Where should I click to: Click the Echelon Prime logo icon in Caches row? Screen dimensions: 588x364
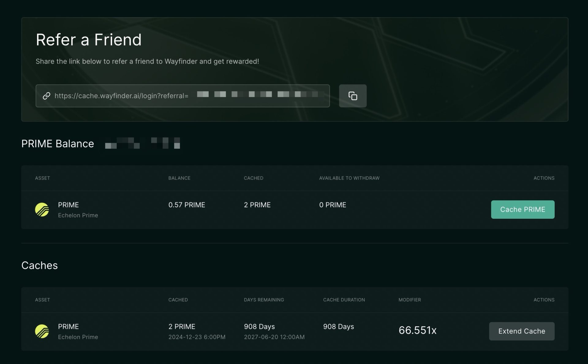pos(42,331)
